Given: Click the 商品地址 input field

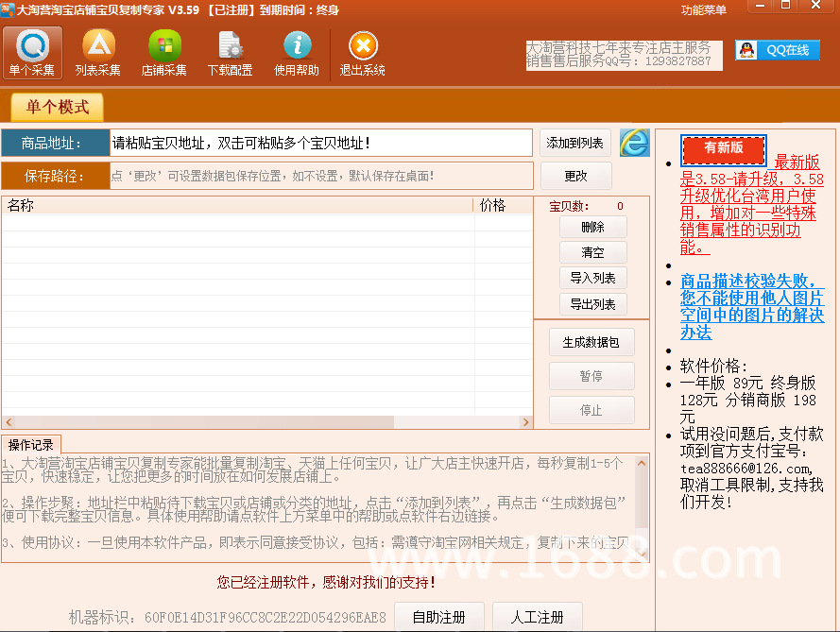Looking at the screenshot, I should 320,143.
